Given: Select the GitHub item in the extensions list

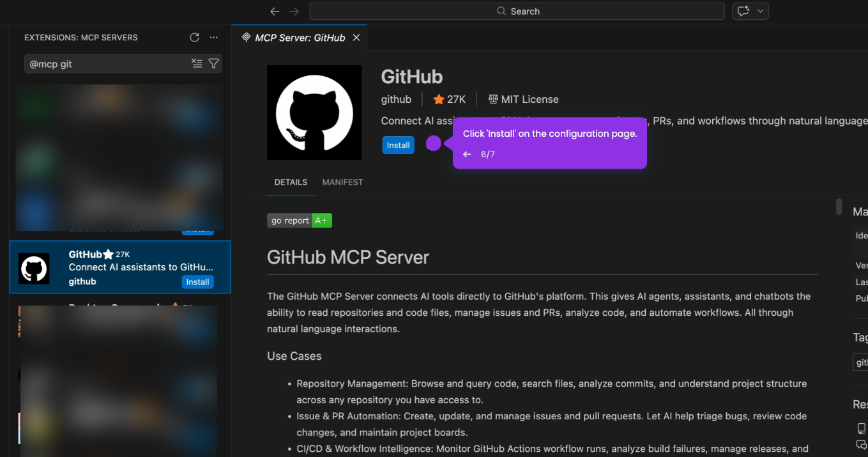Looking at the screenshot, I should coord(120,267).
